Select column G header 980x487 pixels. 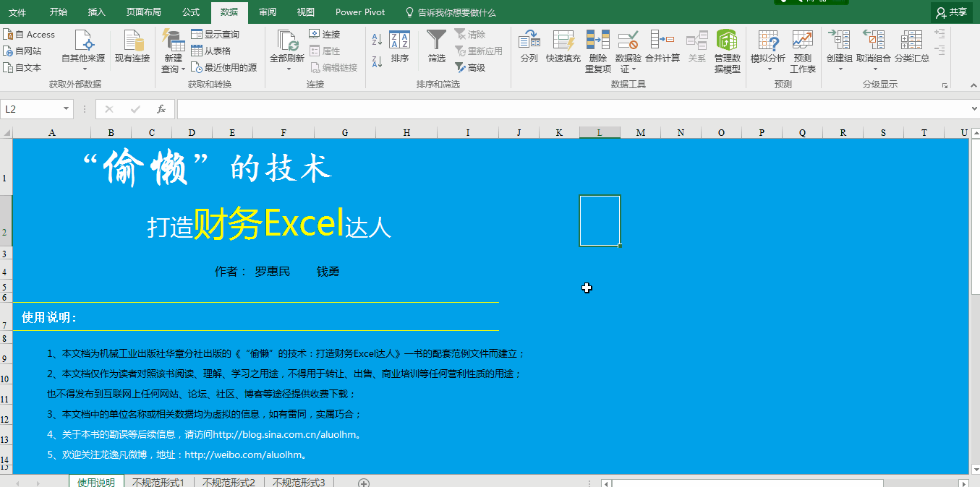[x=345, y=133]
